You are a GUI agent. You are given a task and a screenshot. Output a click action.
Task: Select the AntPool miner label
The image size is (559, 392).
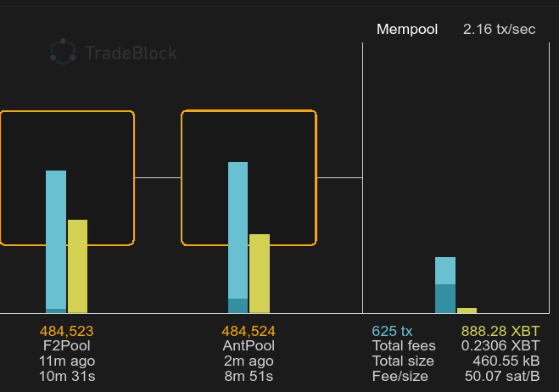(249, 346)
